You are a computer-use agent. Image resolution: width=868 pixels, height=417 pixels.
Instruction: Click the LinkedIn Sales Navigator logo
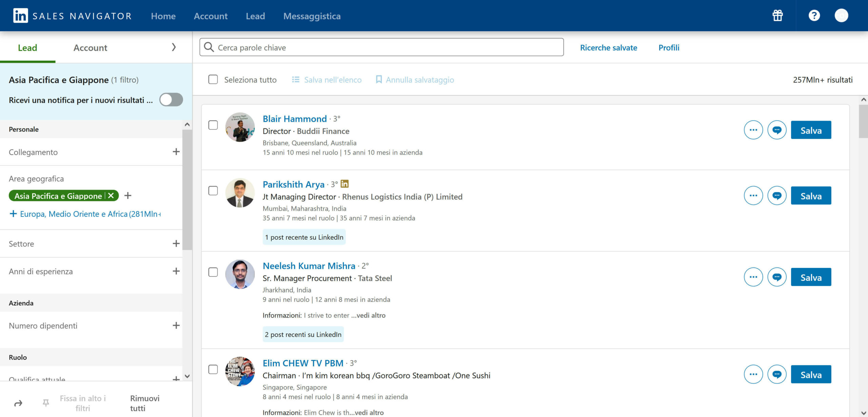coord(73,16)
